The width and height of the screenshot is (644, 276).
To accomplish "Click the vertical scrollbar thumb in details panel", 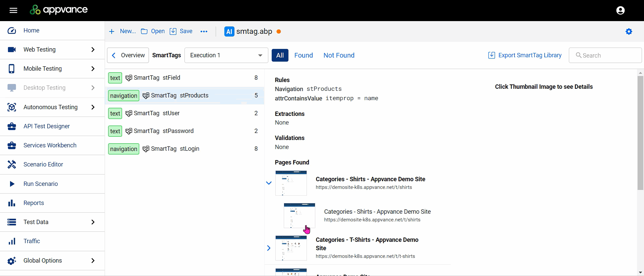I will 640,133.
